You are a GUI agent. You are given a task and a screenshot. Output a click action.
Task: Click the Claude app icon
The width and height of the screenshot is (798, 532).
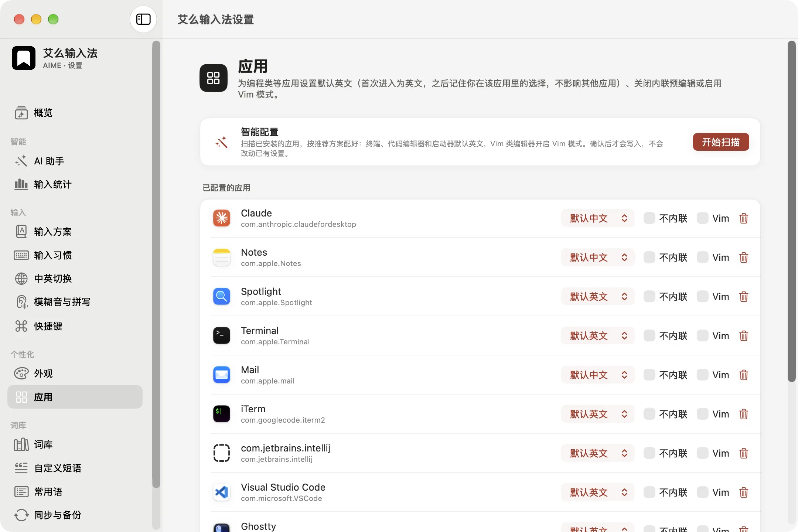pos(222,218)
